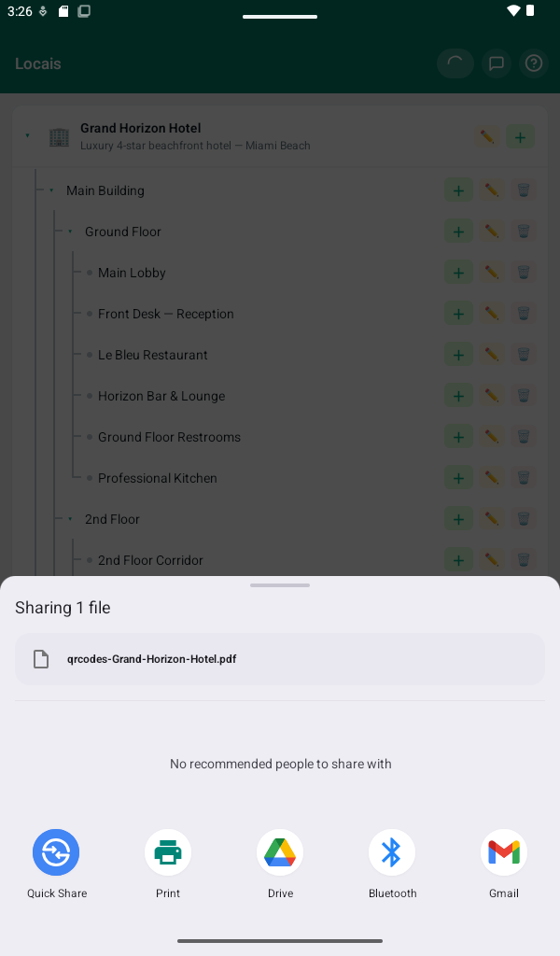
Task: Share the file via Quick Share
Action: pyautogui.click(x=56, y=864)
